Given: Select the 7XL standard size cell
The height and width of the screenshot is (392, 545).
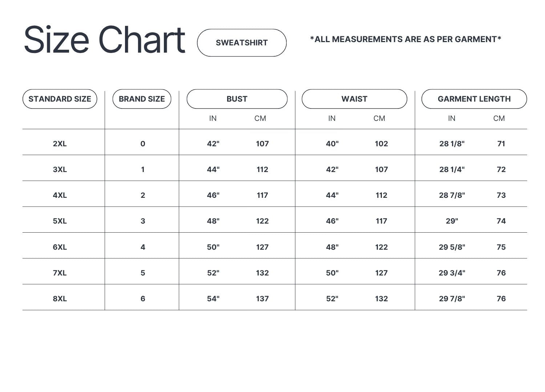Looking at the screenshot, I should (x=60, y=273).
